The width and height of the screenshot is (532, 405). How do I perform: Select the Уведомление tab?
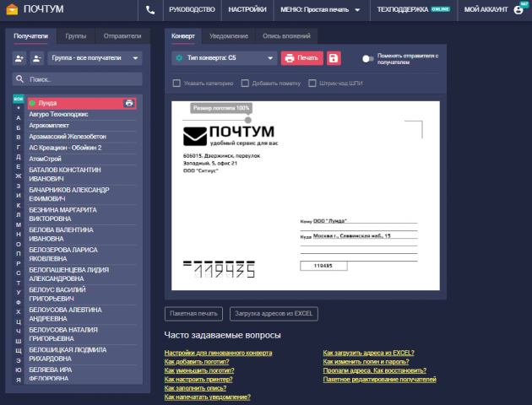click(229, 36)
